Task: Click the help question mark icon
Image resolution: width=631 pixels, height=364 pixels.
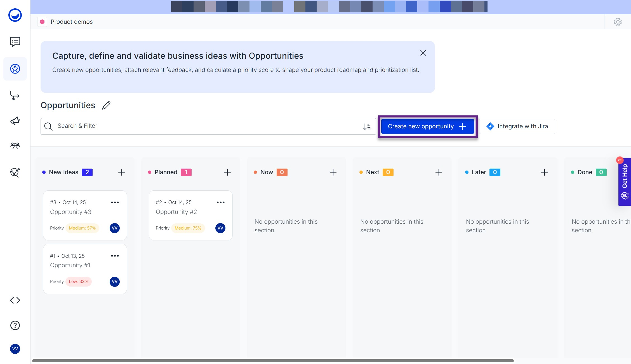Action: (15, 325)
